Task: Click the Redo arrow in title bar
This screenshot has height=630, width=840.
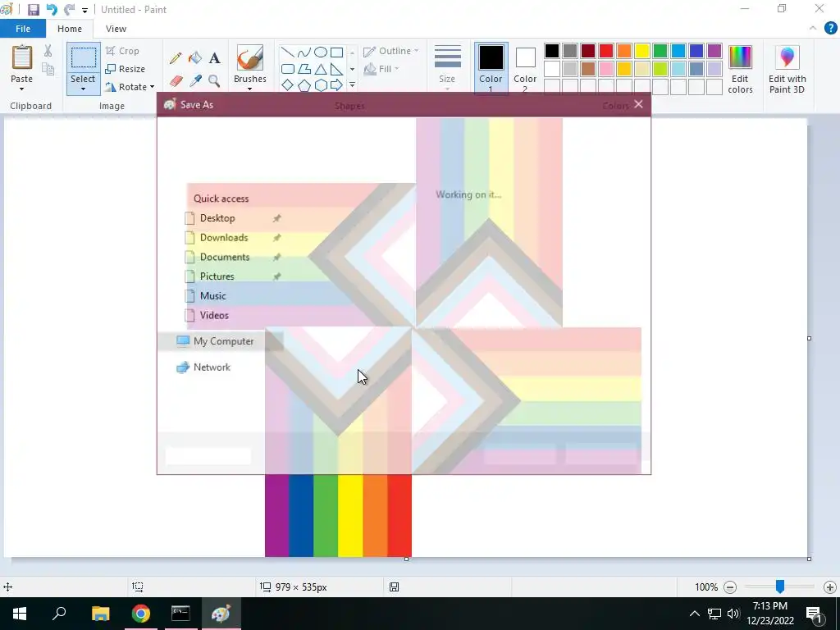Action: pyautogui.click(x=69, y=10)
